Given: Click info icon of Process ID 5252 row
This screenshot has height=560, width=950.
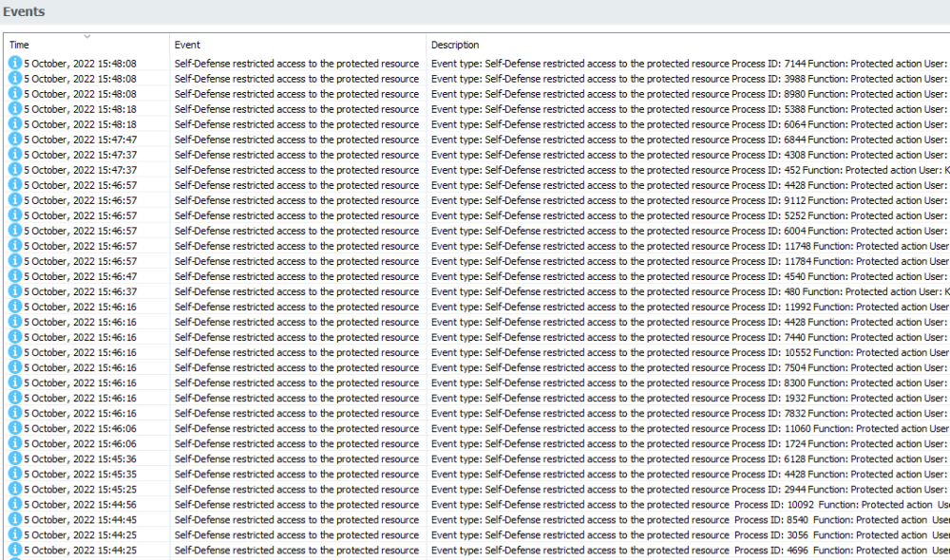Looking at the screenshot, I should point(15,215).
